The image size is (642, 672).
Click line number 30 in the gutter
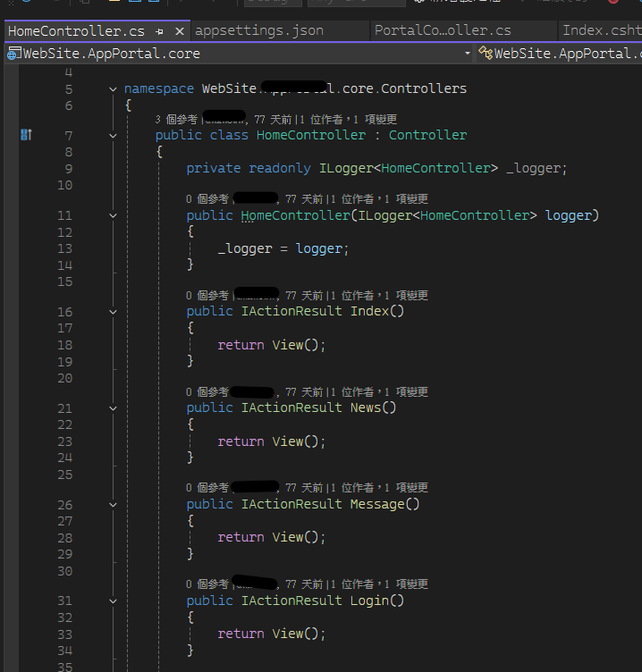pyautogui.click(x=64, y=571)
